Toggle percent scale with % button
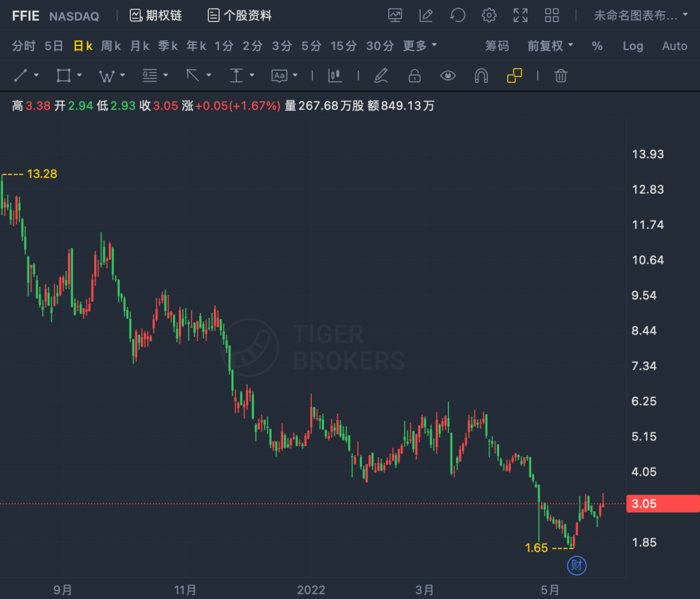 597,45
